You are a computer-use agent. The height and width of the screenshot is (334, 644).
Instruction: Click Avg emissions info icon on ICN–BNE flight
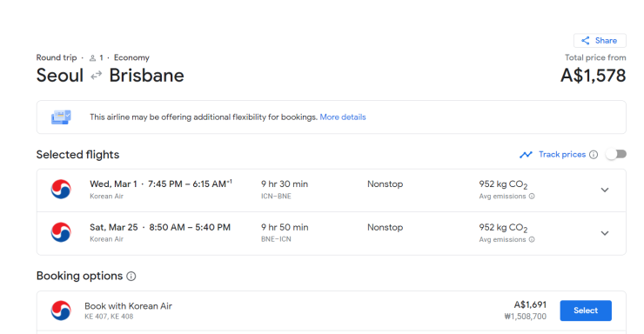click(x=532, y=196)
